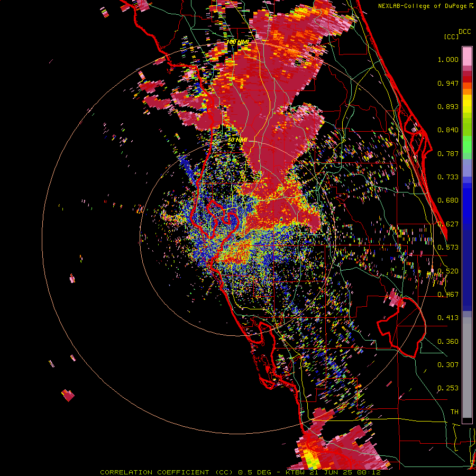Select the bright green band of the color bar
Image resolution: width=476 pixels, height=476 pixels.
click(x=467, y=144)
